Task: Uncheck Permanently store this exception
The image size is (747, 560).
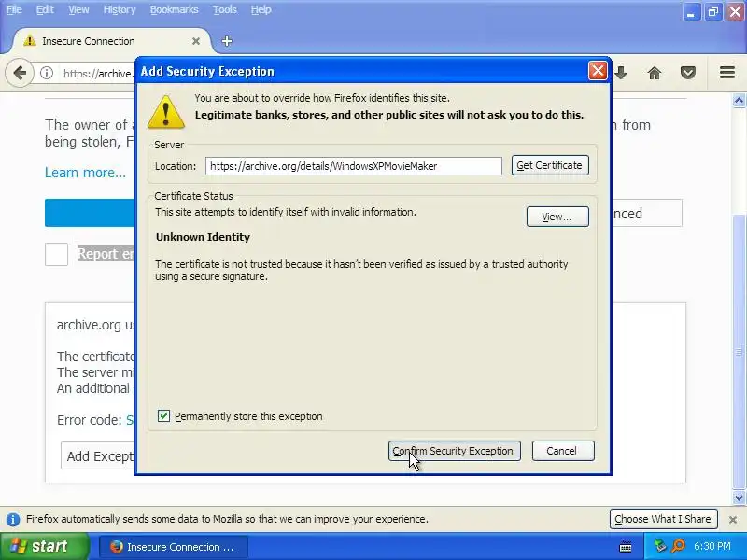Action: [163, 416]
